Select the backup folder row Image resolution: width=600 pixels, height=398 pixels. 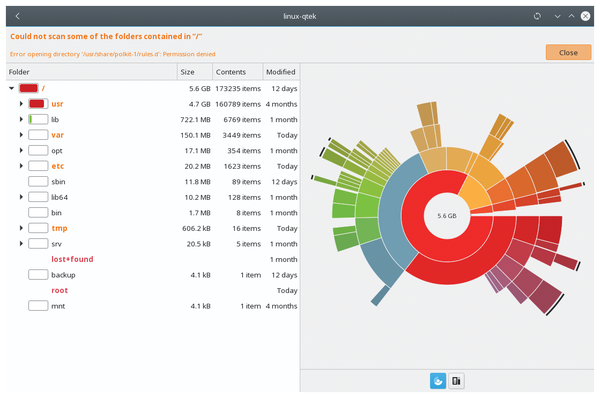tap(152, 275)
